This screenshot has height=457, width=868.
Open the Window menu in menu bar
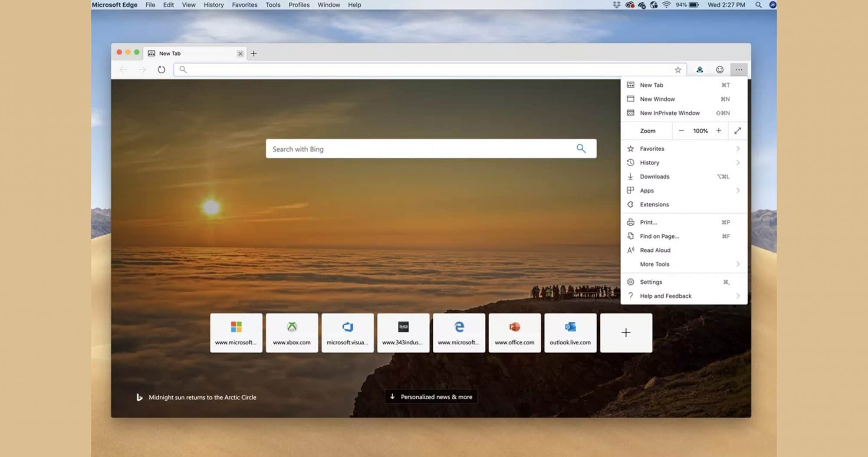(329, 5)
